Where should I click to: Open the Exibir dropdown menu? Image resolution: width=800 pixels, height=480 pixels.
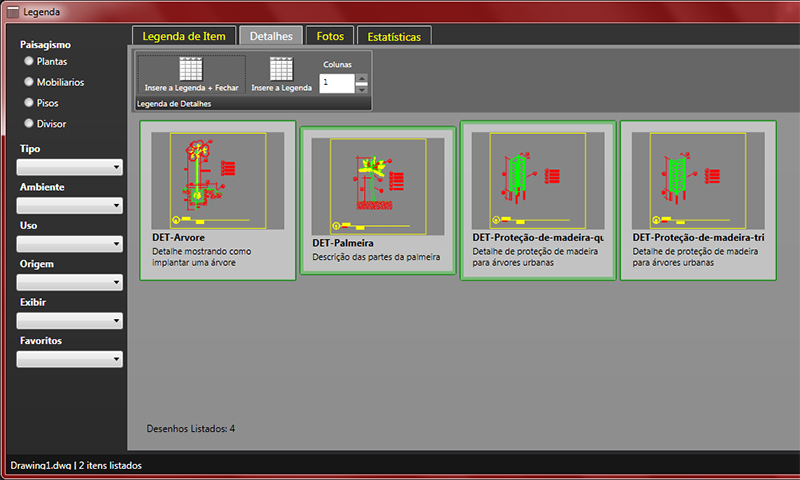(x=70, y=321)
